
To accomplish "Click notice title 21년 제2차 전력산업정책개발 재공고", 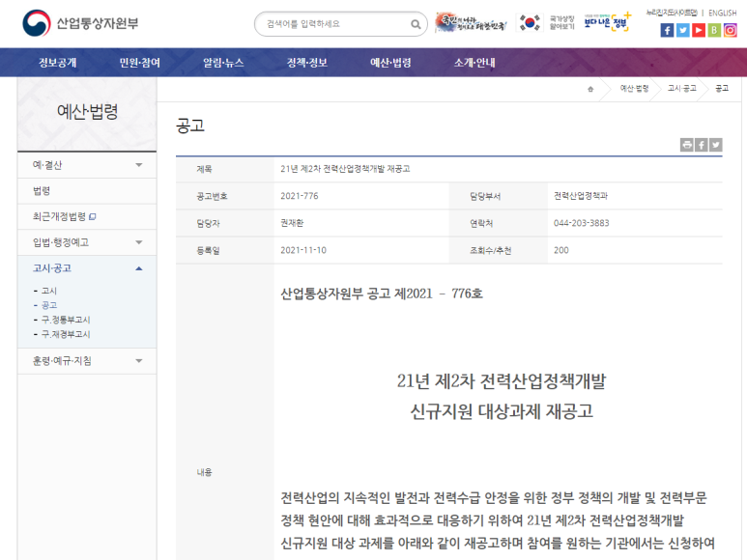I will tap(345, 169).
